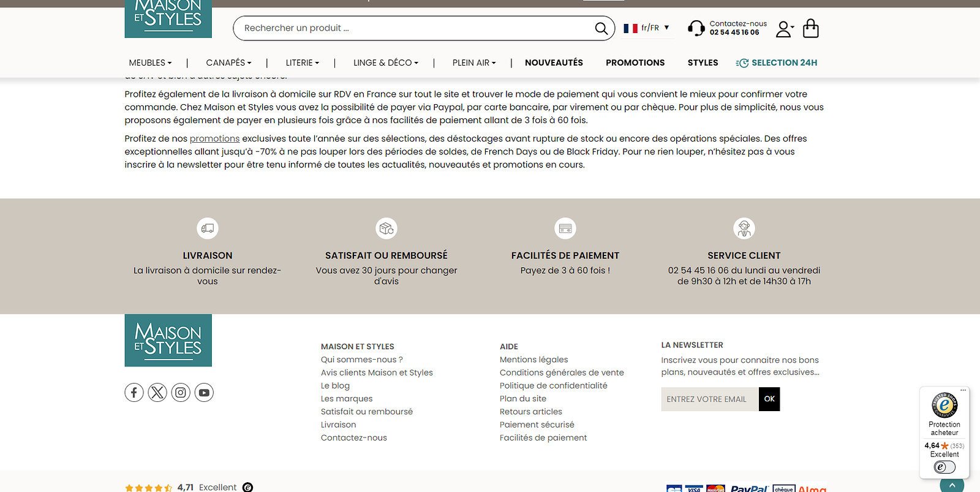This screenshot has width=980, height=492.
Task: Expand the CANAPÉS menu
Action: point(228,62)
